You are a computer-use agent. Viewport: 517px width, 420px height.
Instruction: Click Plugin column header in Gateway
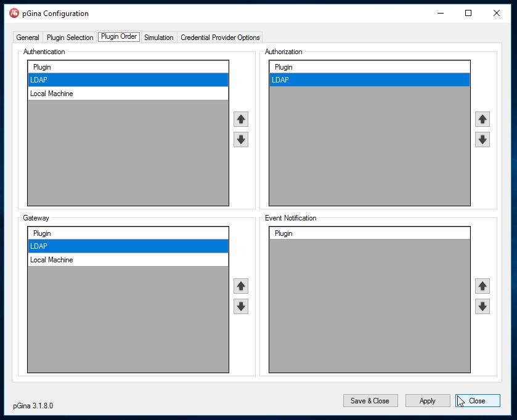[x=128, y=233]
